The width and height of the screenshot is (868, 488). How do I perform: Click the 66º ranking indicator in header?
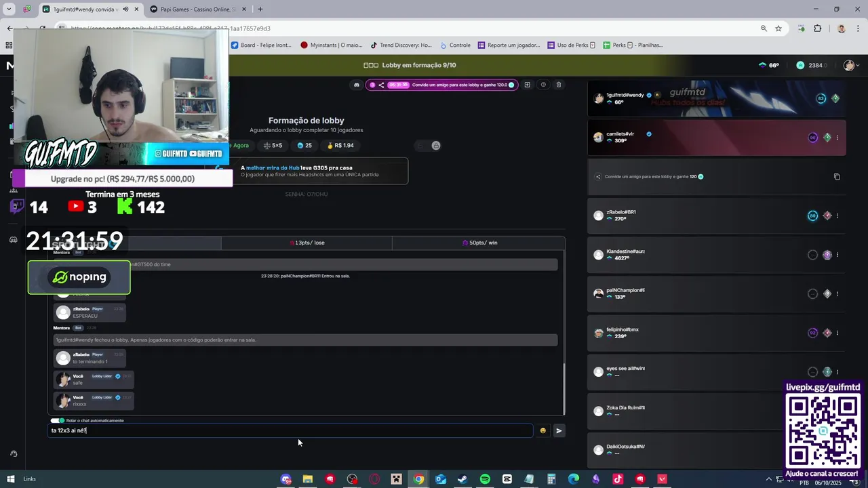[x=769, y=65]
